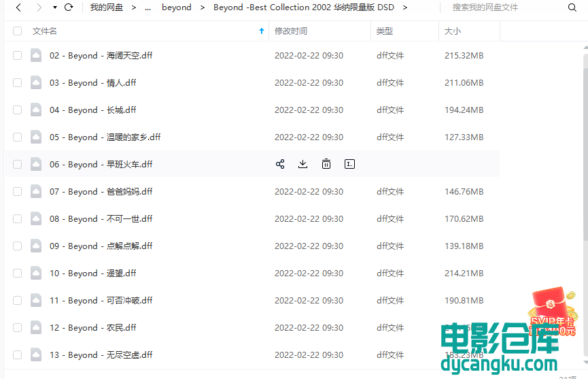Image resolution: width=588 pixels, height=379 pixels.
Task: Click the scrollbar up arrow
Action: coord(585,48)
